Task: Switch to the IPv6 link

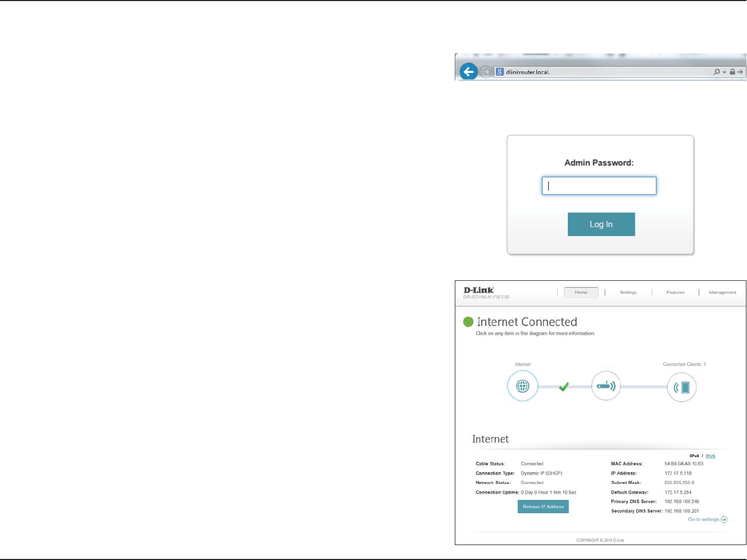Action: pyautogui.click(x=710, y=456)
